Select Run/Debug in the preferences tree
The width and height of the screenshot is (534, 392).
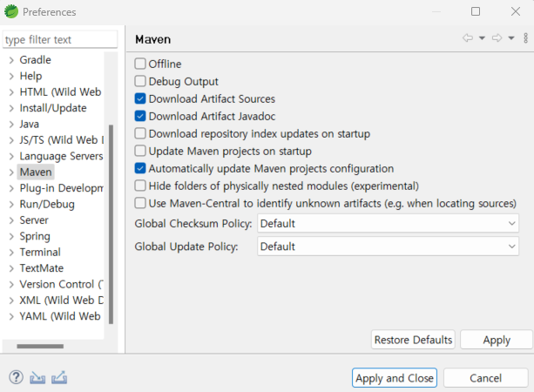point(47,204)
